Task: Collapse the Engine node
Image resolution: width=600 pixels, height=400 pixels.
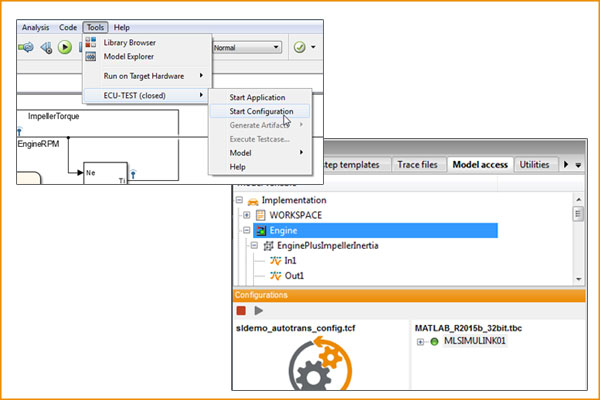Action: pyautogui.click(x=247, y=230)
